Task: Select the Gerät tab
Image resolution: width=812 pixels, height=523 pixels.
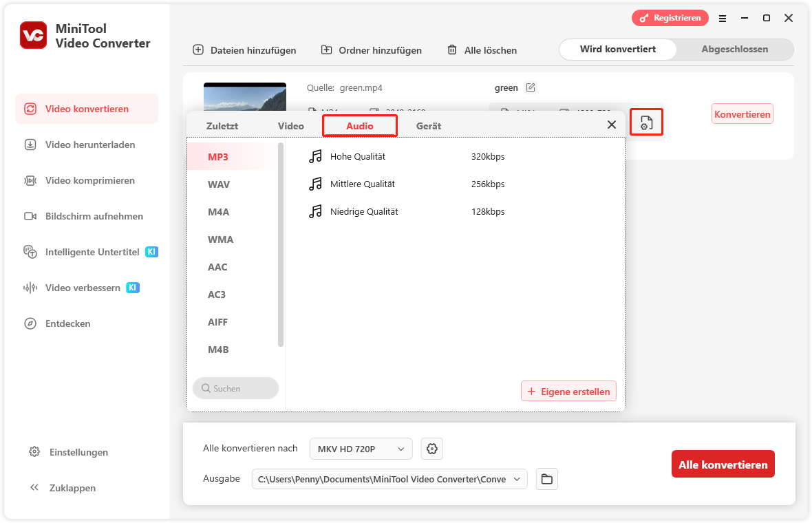Action: pyautogui.click(x=429, y=126)
